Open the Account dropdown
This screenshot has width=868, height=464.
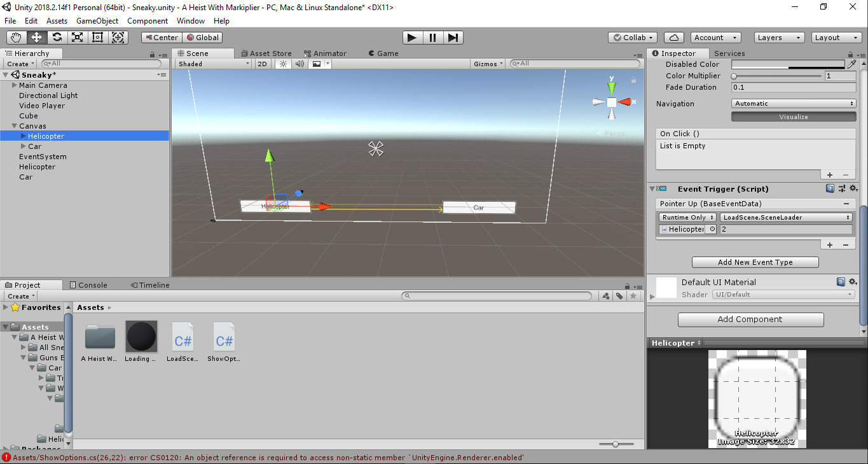tap(715, 38)
